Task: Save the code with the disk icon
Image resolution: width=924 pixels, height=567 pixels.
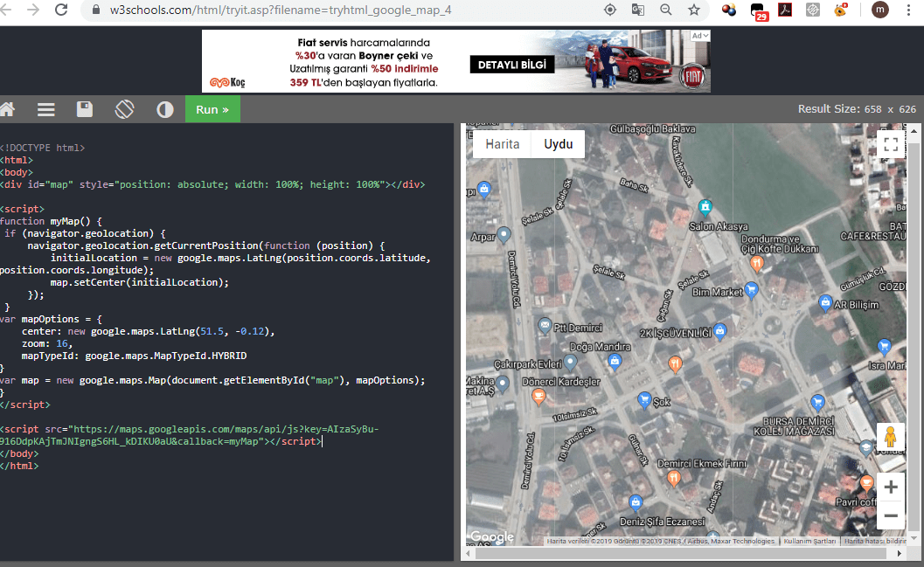Action: [x=85, y=109]
